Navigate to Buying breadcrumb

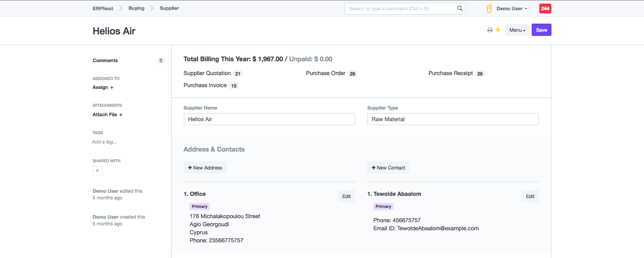(136, 8)
